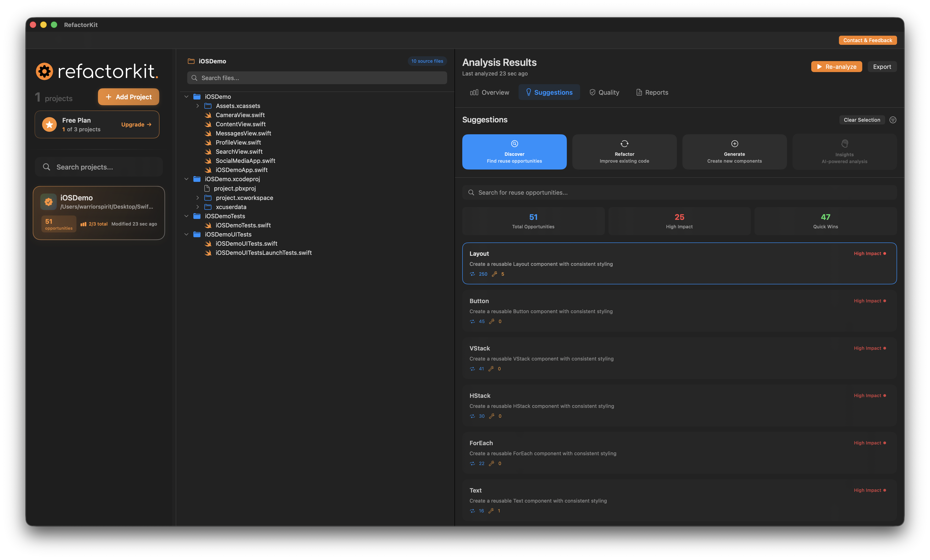This screenshot has width=930, height=560.
Task: Click the Free Plan star badge icon
Action: coord(49,124)
